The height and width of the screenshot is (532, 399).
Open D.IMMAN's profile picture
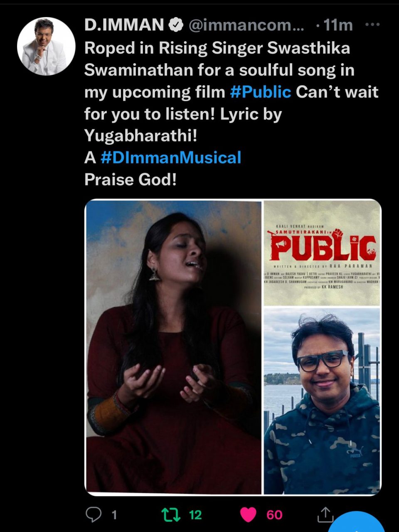pos(46,46)
